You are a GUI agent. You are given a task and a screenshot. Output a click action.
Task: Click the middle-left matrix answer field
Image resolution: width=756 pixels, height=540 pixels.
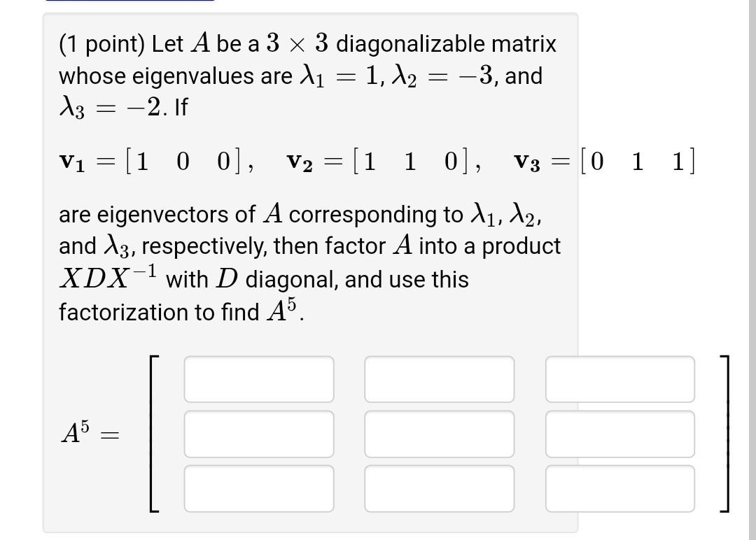pos(258,432)
